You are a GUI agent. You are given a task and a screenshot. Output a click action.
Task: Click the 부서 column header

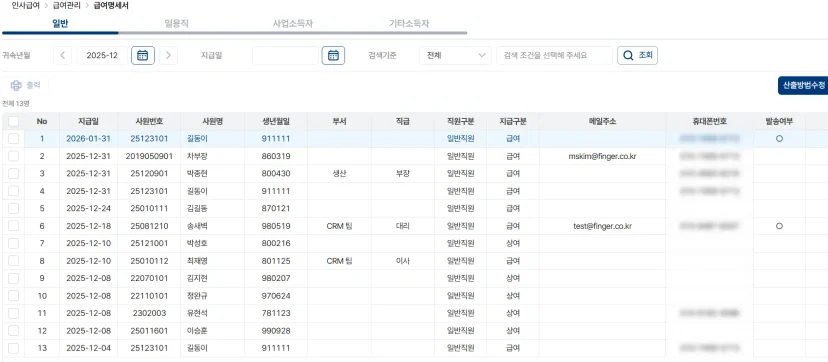[339, 121]
